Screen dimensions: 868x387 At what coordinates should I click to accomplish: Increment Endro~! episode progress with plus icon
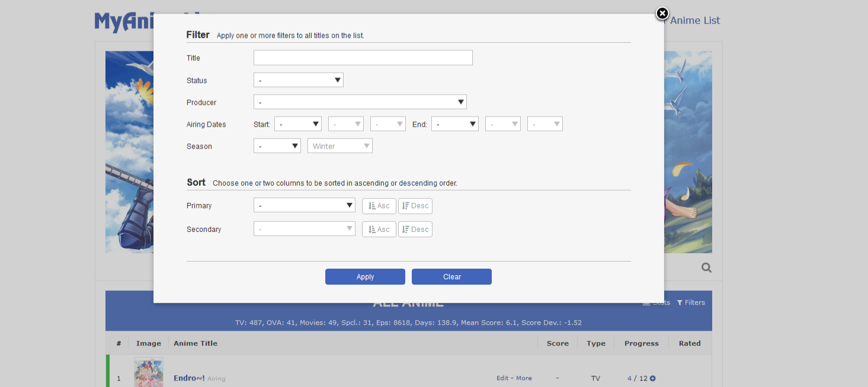[x=653, y=379]
